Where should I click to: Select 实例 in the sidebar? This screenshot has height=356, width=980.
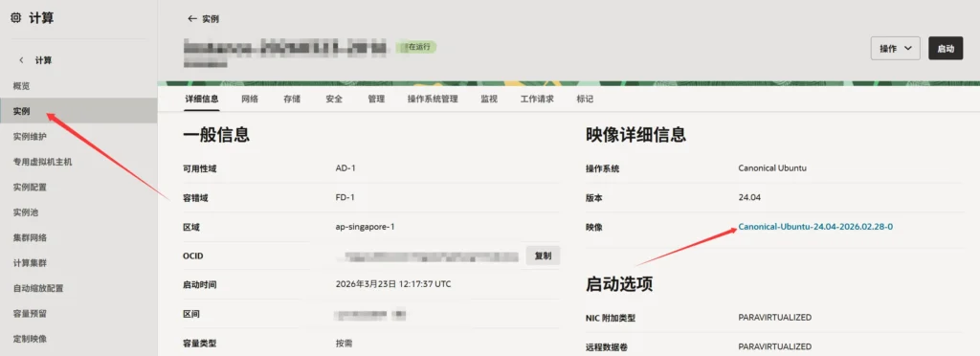click(78, 111)
